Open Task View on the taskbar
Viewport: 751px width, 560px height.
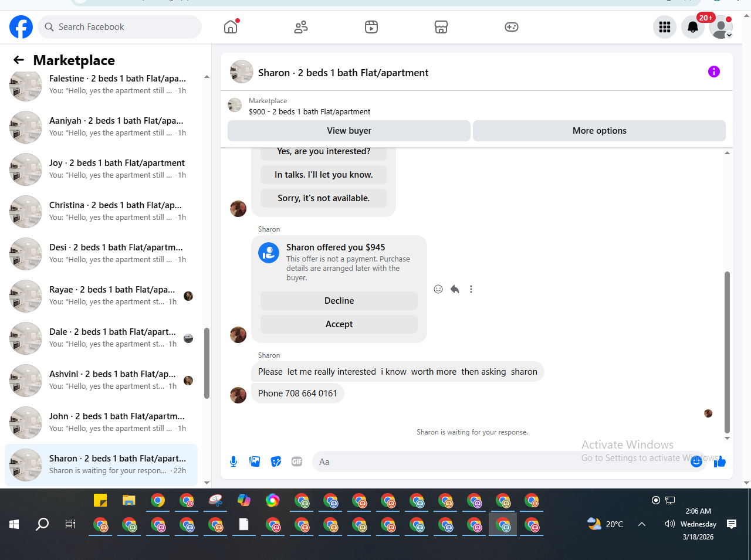click(x=70, y=524)
